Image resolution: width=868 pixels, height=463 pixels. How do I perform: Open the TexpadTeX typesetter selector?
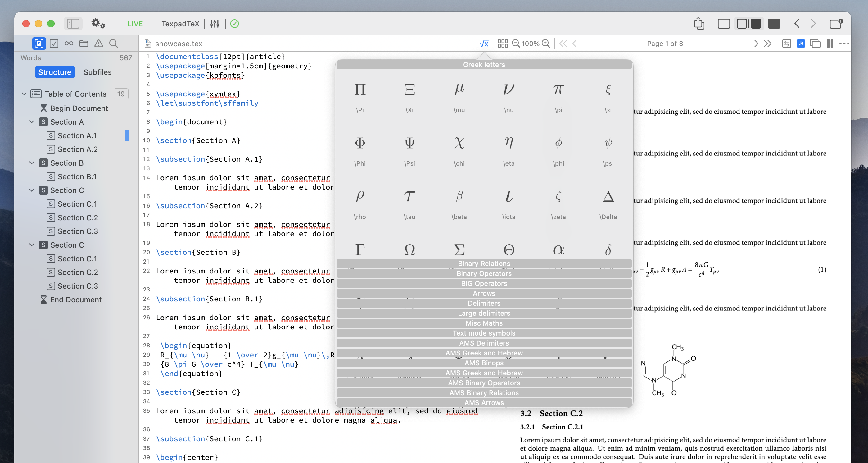tap(180, 24)
